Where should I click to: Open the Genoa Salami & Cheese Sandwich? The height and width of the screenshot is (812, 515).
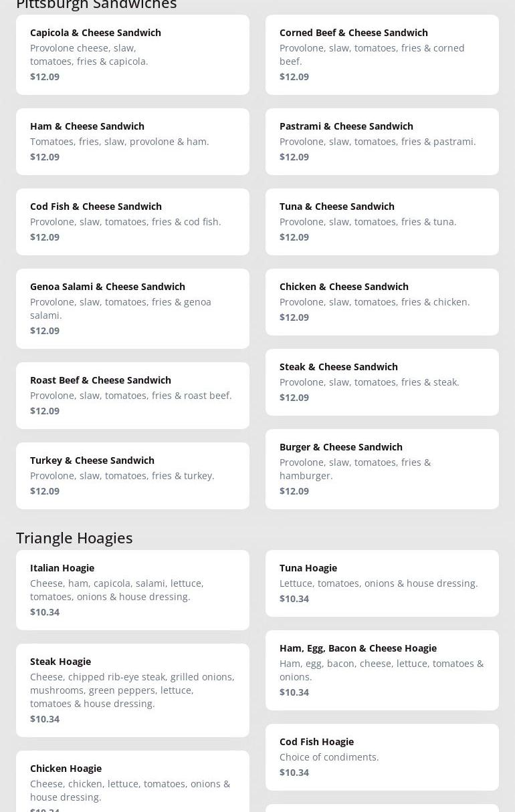click(x=132, y=308)
